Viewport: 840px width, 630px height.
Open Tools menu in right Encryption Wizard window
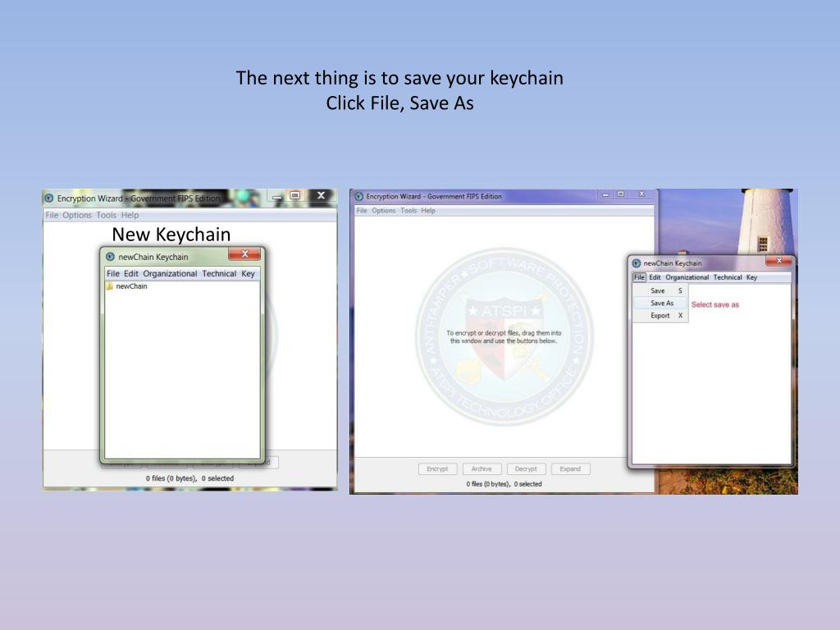tap(409, 211)
